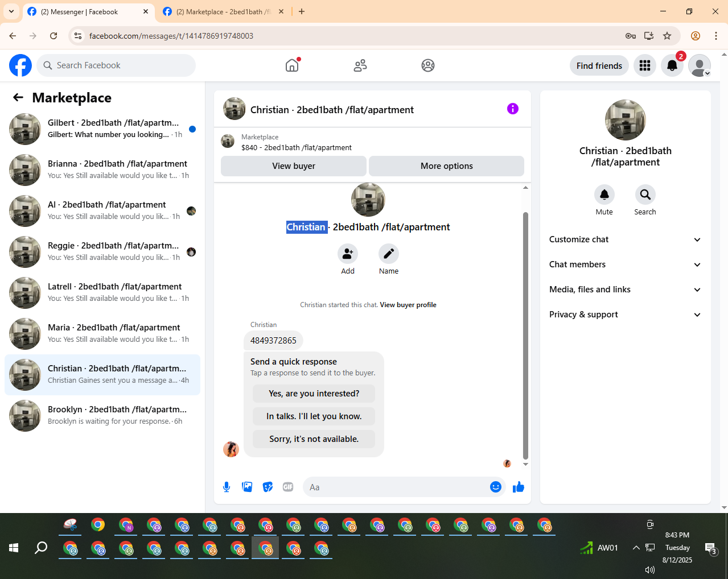Open volume control in tray
728x579 pixels.
click(x=649, y=569)
